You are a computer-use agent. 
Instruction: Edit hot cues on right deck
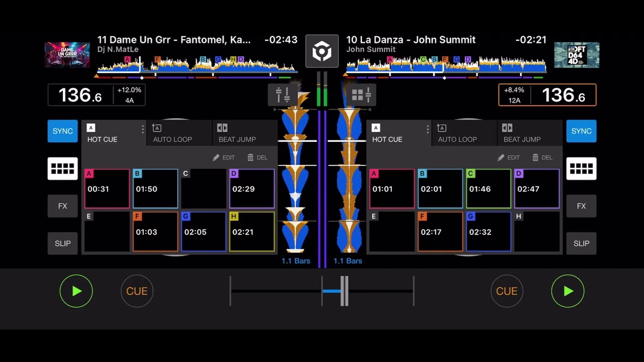pos(509,157)
